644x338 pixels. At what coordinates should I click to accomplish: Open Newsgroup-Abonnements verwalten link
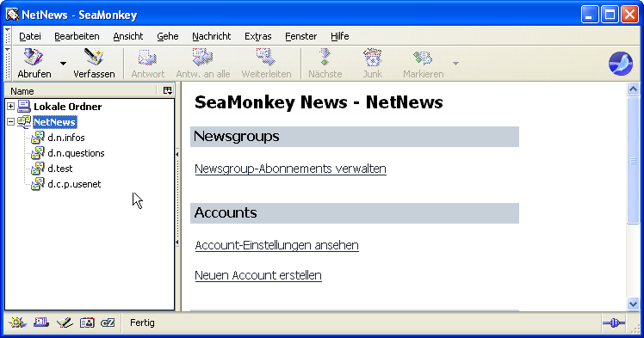pyautogui.click(x=290, y=169)
